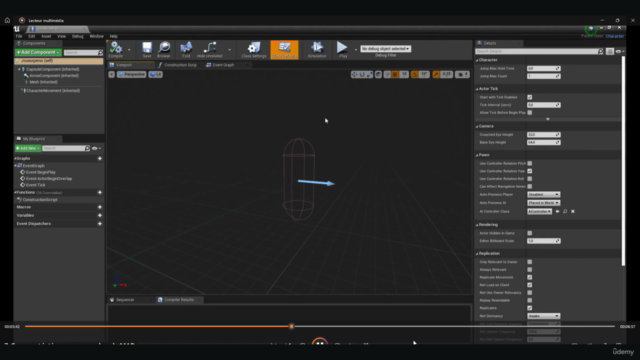Click the Lit view mode button
Viewport: 640px width, 360px height.
(x=156, y=74)
